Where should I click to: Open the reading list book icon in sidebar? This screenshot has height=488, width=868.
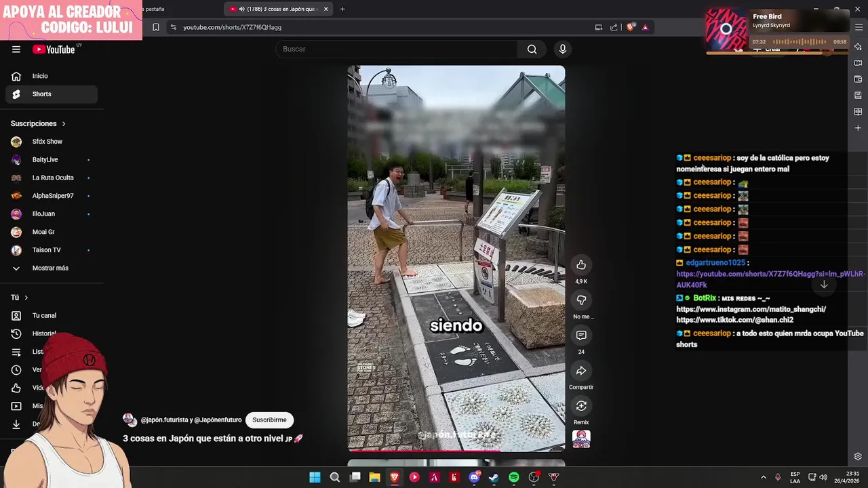tap(858, 112)
